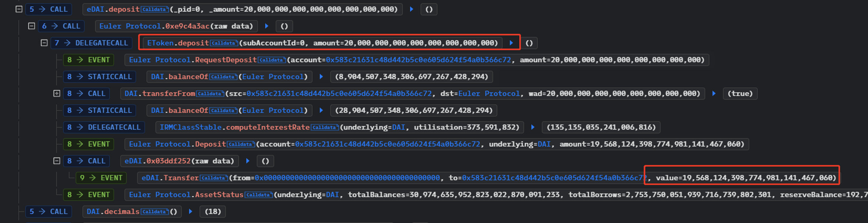Image resolution: width=868 pixels, height=223 pixels.
Task: Click the IRMClassStable contract name
Action: pos(190,127)
